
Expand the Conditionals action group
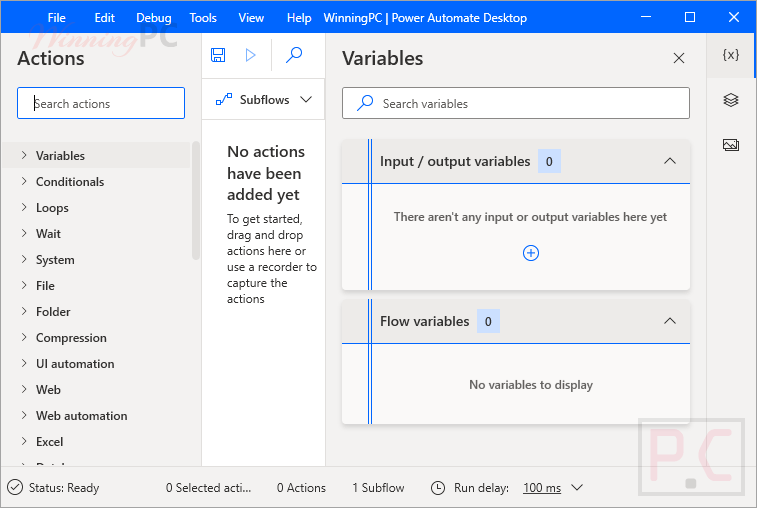pyautogui.click(x=24, y=181)
